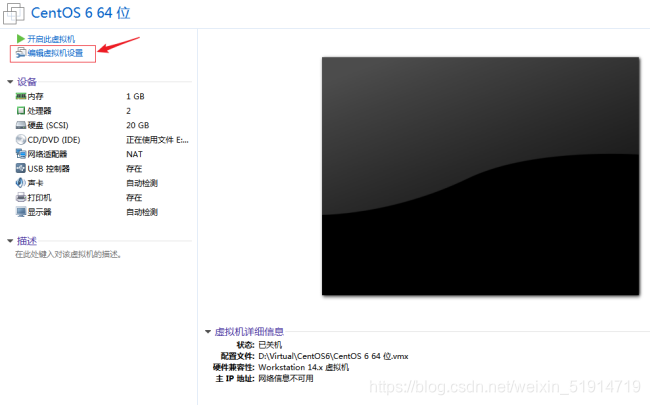Click the 存在 value for printer

tap(134, 197)
